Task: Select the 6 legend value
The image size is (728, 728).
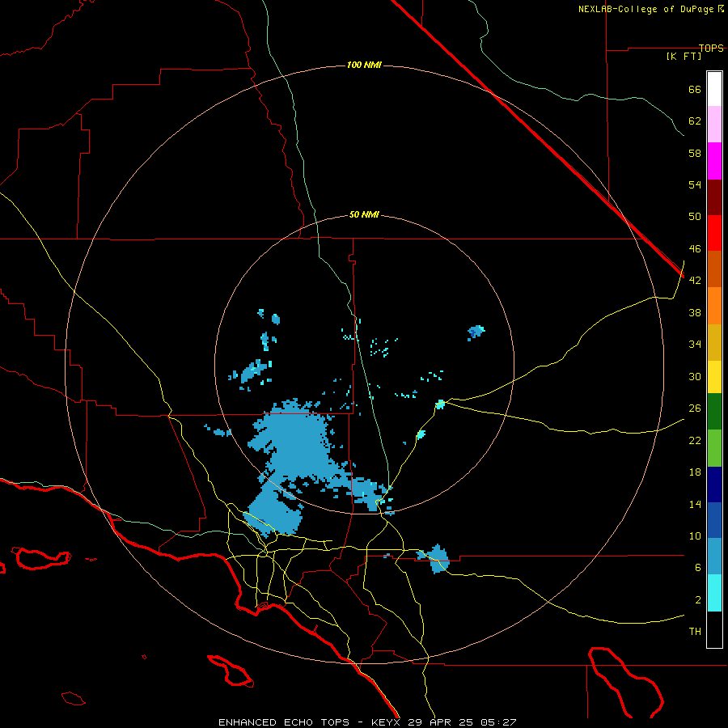Action: [x=697, y=567]
